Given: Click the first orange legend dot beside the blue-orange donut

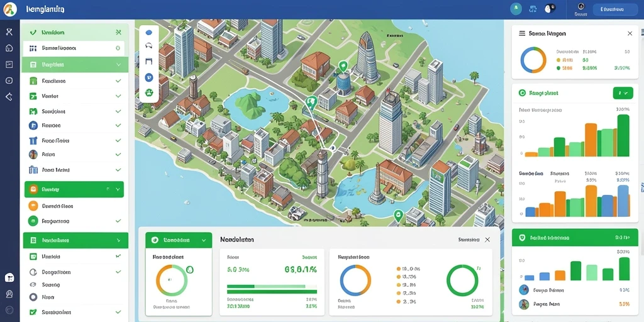Looking at the screenshot, I should click(x=398, y=269).
